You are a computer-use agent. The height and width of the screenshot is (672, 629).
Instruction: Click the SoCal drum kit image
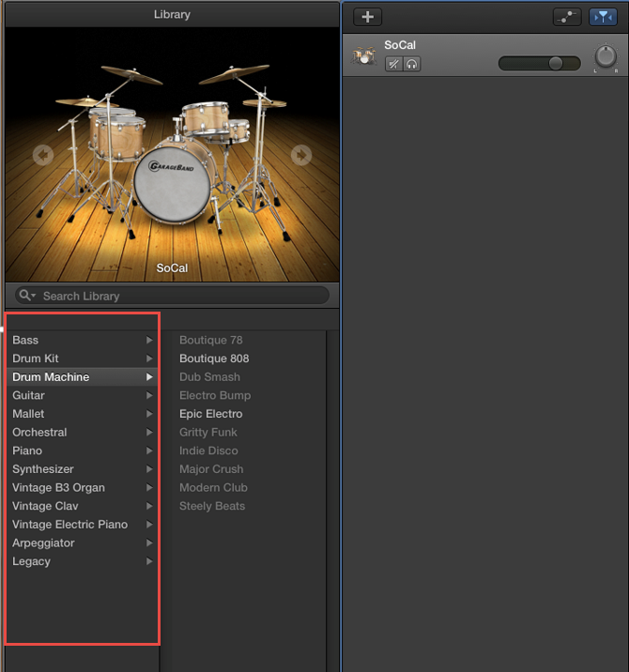coord(172,154)
